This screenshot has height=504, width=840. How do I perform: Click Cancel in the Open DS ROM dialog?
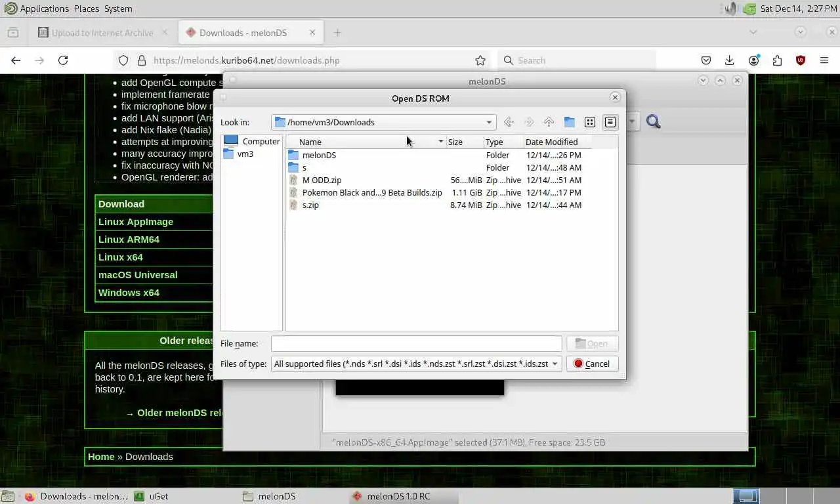[x=592, y=364]
